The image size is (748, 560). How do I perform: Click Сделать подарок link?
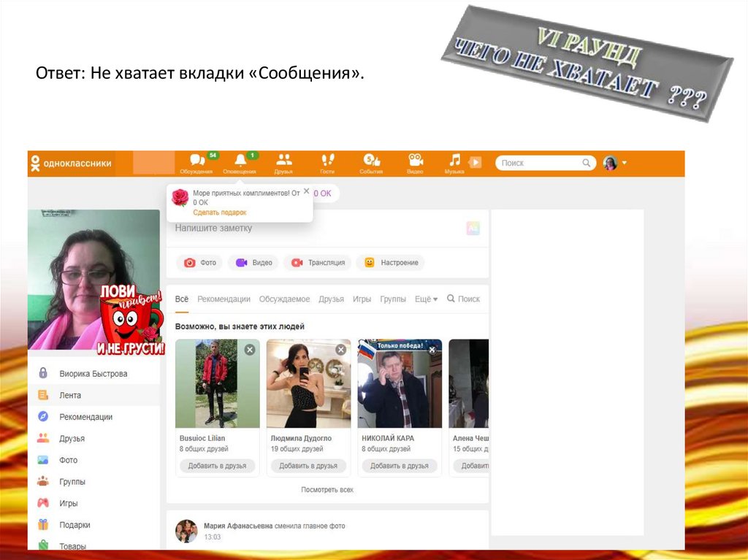pyautogui.click(x=219, y=212)
